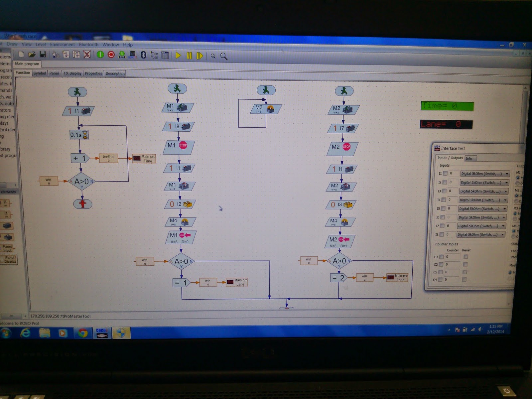Select the I8 digital branch element
The height and width of the screenshot is (399, 532).
pyautogui.click(x=179, y=126)
